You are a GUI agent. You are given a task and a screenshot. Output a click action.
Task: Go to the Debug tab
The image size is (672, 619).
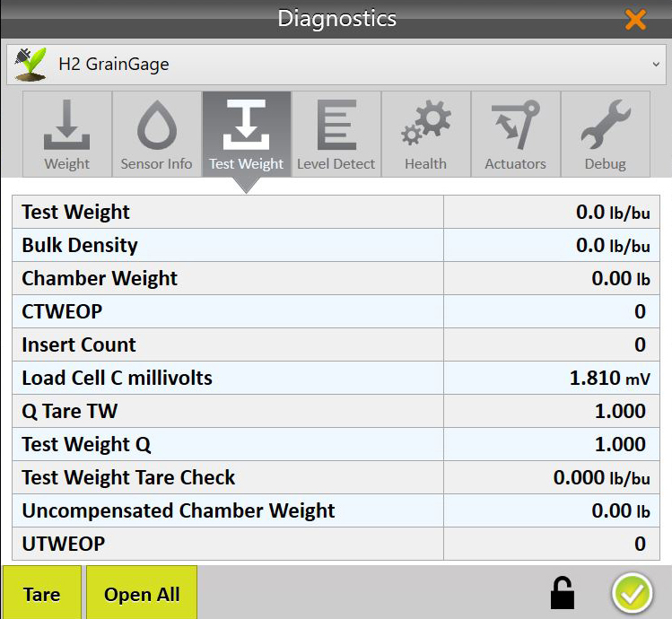pyautogui.click(x=605, y=134)
